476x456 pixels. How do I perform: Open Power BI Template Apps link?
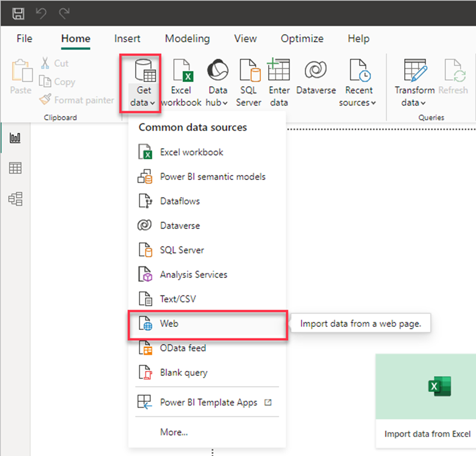click(208, 402)
